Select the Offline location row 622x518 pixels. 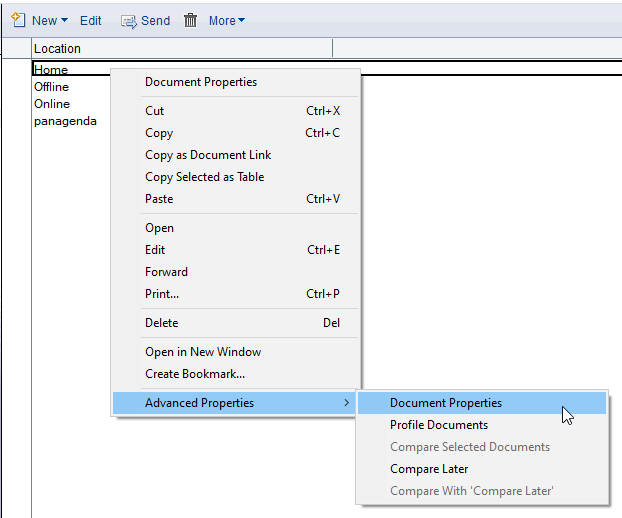(x=51, y=87)
